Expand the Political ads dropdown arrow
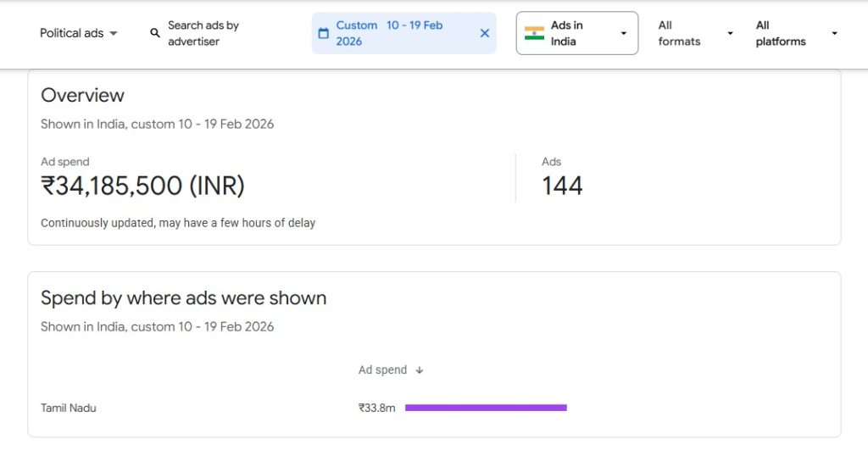 (x=114, y=33)
